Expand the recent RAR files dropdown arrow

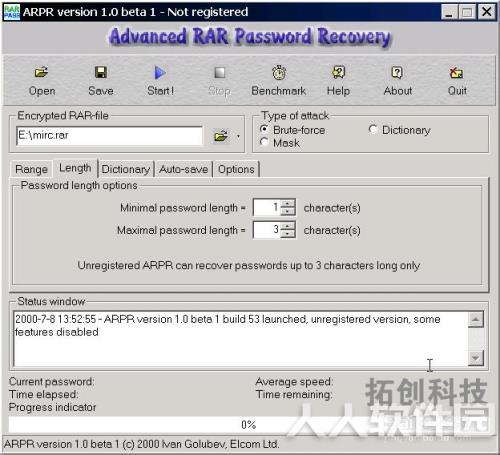coord(238,136)
